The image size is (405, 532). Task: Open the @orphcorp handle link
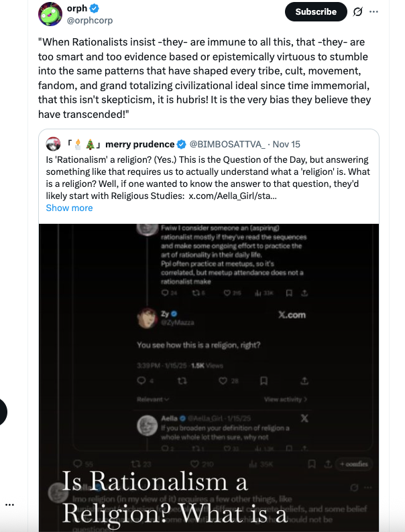tap(89, 20)
